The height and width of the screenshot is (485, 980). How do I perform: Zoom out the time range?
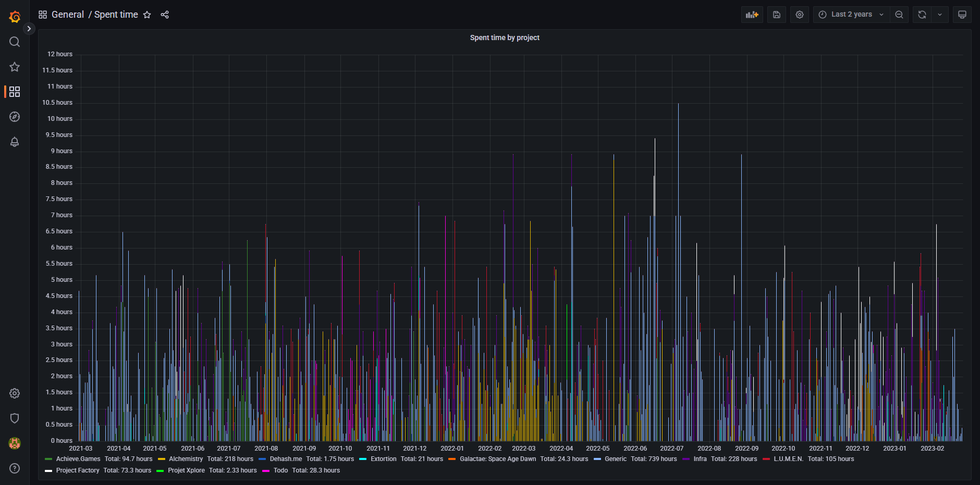tap(899, 15)
